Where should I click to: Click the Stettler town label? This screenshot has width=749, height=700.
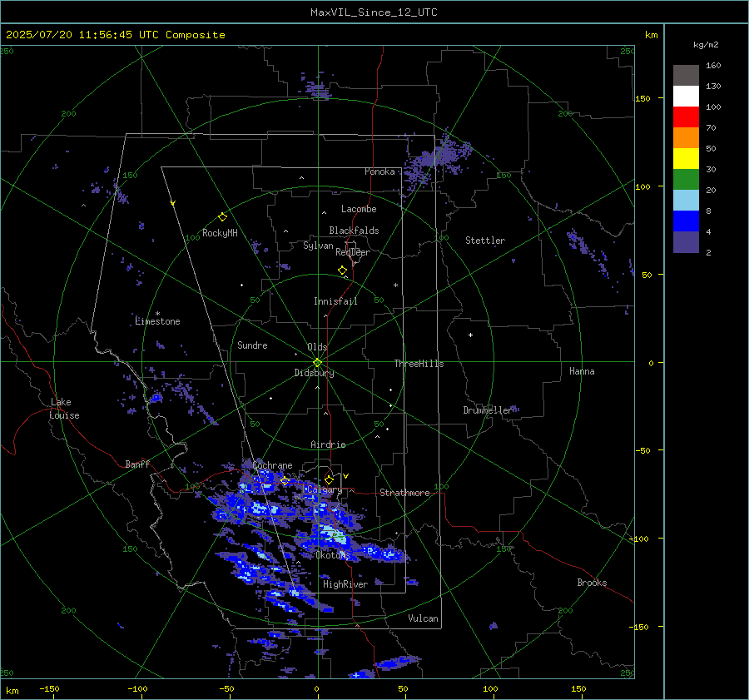tap(485, 241)
